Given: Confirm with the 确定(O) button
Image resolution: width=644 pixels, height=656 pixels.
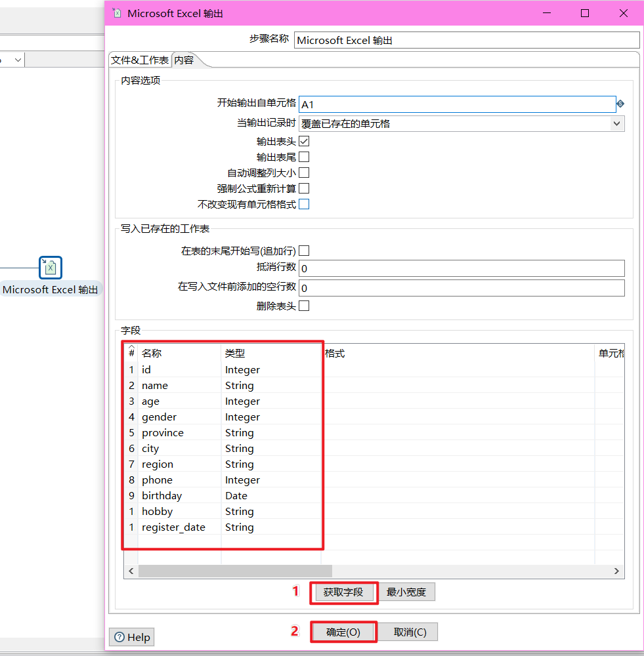Looking at the screenshot, I should pos(343,632).
